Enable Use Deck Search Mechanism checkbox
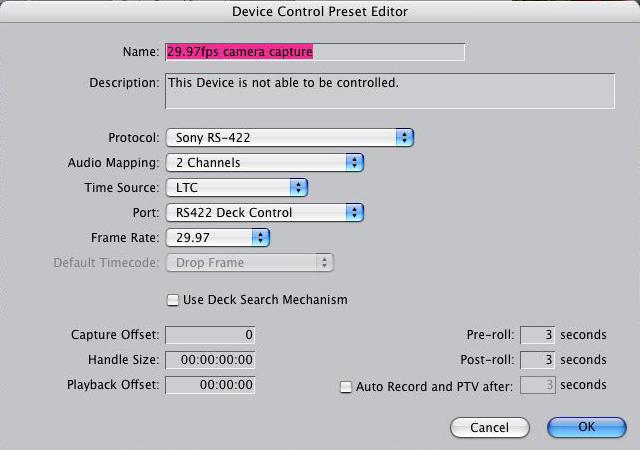The width and height of the screenshot is (640, 450). (173, 300)
